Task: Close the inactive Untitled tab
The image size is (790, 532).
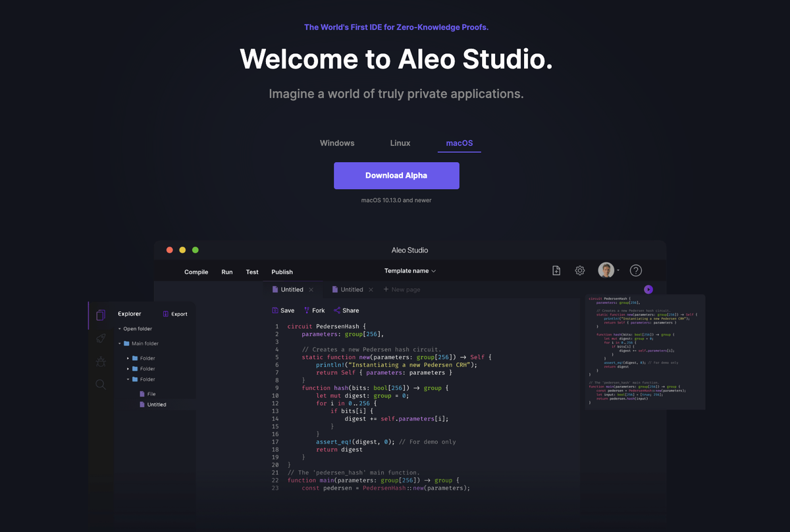Action: point(371,290)
